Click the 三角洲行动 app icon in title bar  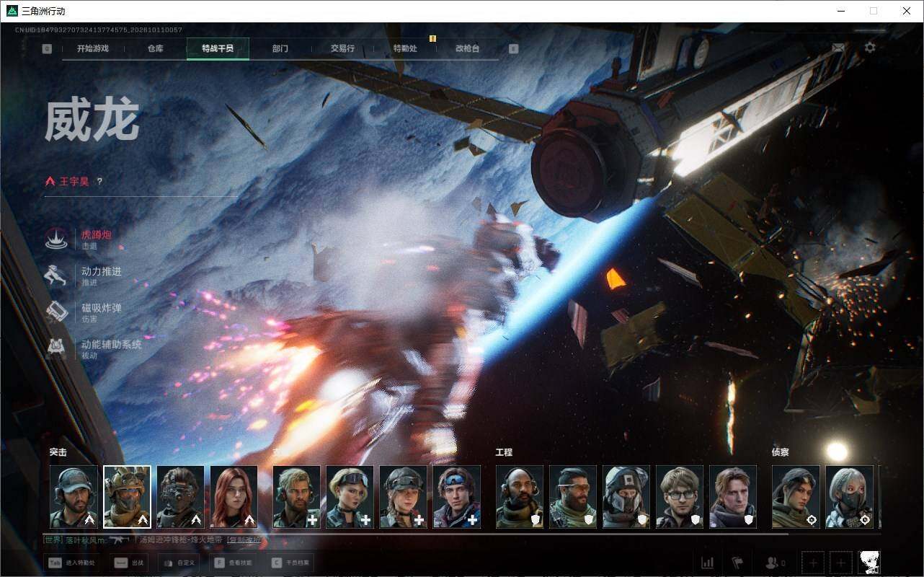[12, 11]
